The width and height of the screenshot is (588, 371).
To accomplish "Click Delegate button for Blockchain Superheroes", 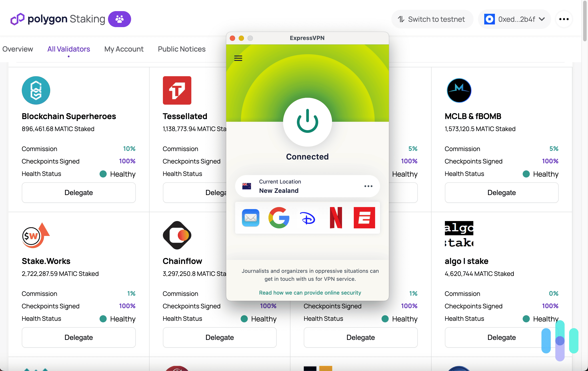I will [78, 192].
